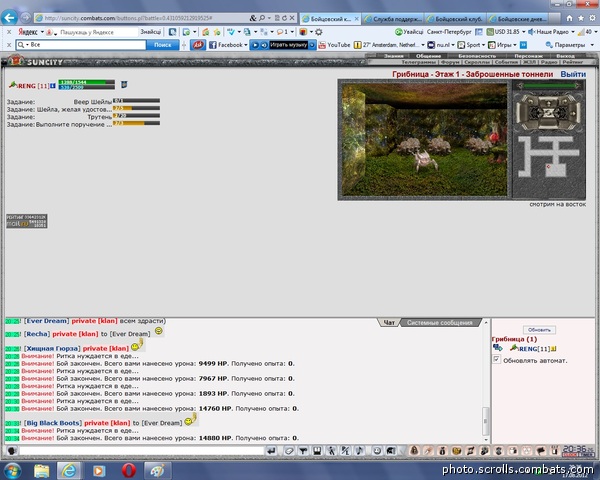Click the Играть музыку player button
The height and width of the screenshot is (480, 600).
289,45
